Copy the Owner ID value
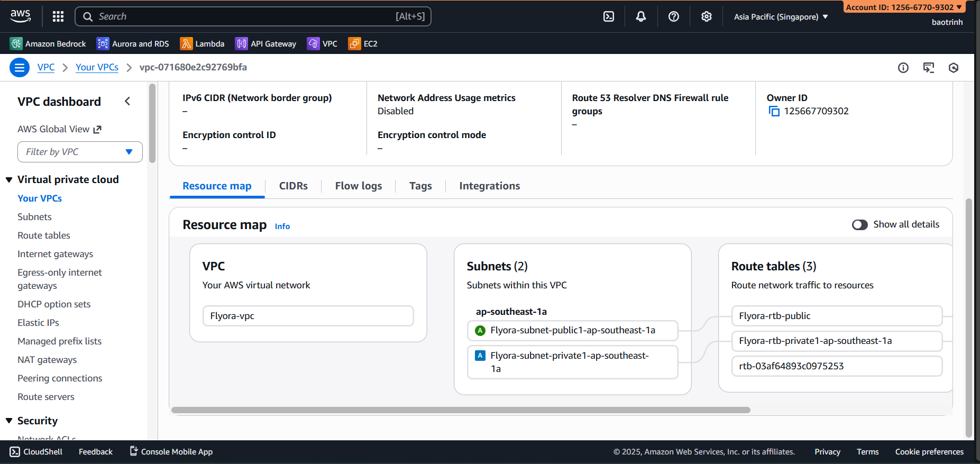 pyautogui.click(x=774, y=111)
